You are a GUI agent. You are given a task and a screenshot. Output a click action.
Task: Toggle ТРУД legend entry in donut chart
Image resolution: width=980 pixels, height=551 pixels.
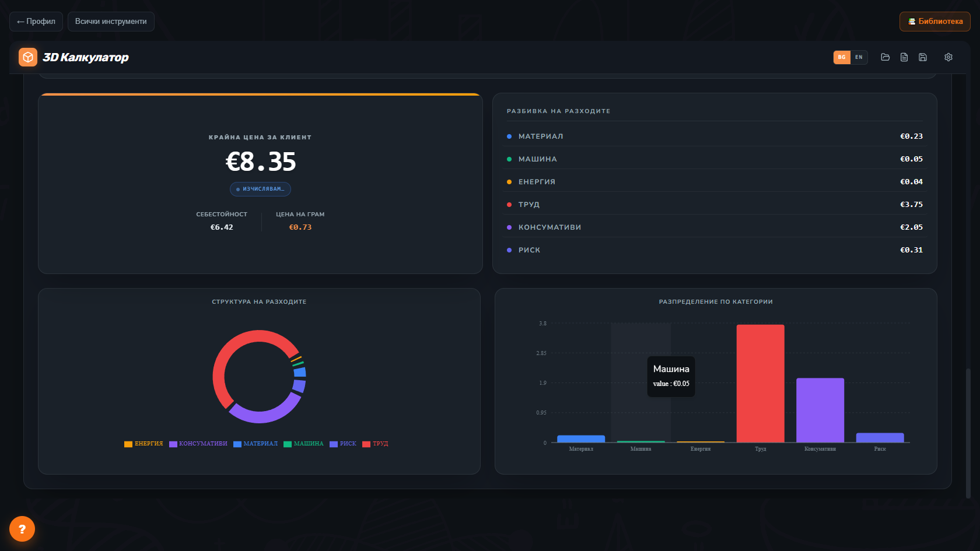[x=375, y=444]
